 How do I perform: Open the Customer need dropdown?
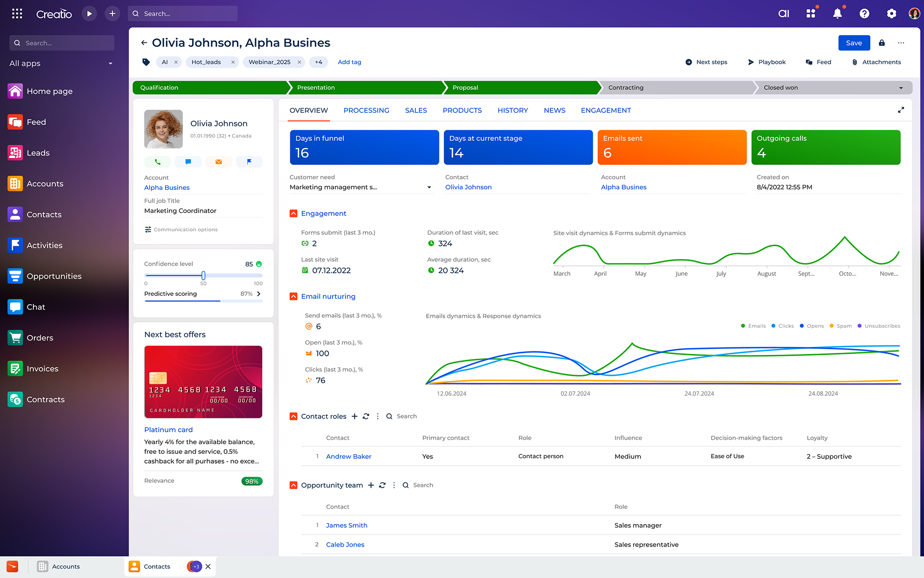[x=429, y=187]
